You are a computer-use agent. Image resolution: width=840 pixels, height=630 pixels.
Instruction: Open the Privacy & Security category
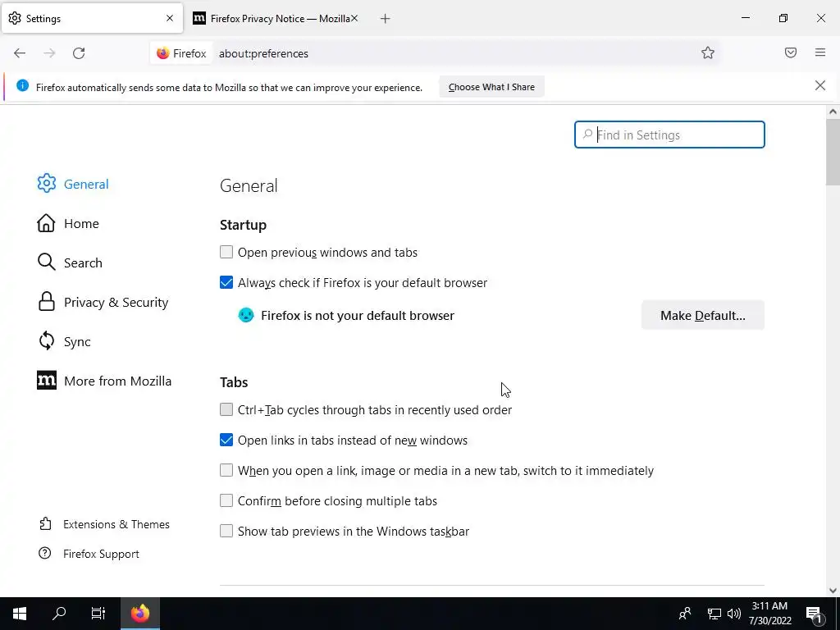[116, 302]
